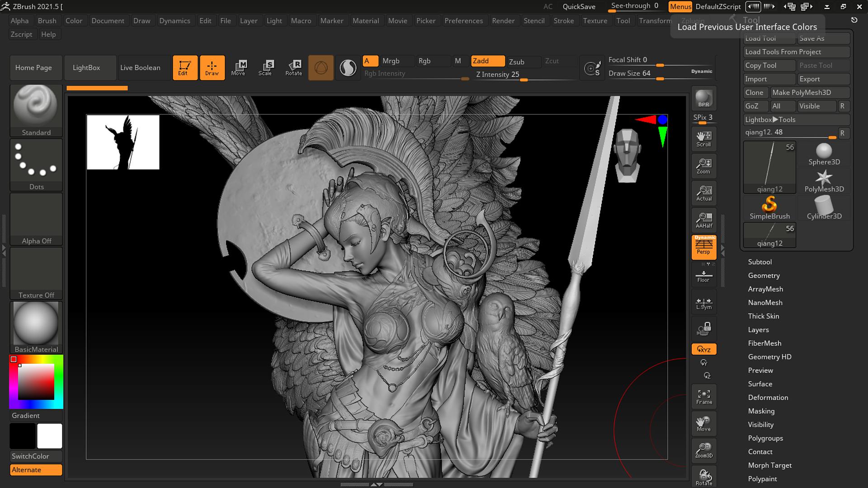This screenshot has width=868, height=488.
Task: Click the Rotate view icon in right shelf
Action: coord(704,477)
